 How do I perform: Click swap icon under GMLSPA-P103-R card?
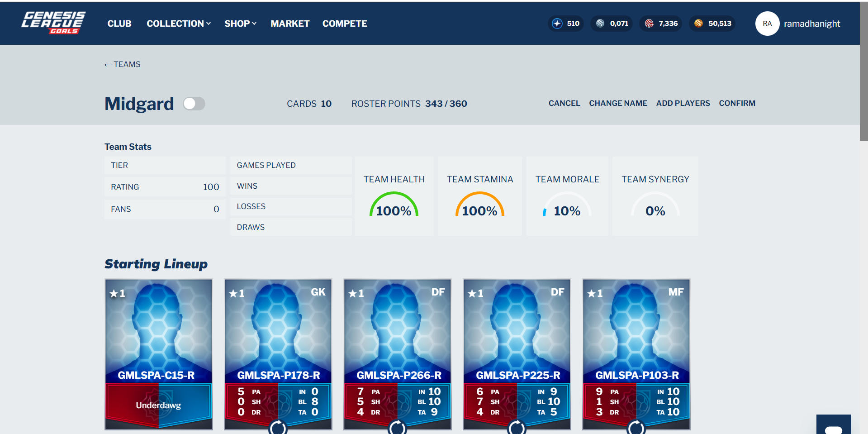[636, 427]
